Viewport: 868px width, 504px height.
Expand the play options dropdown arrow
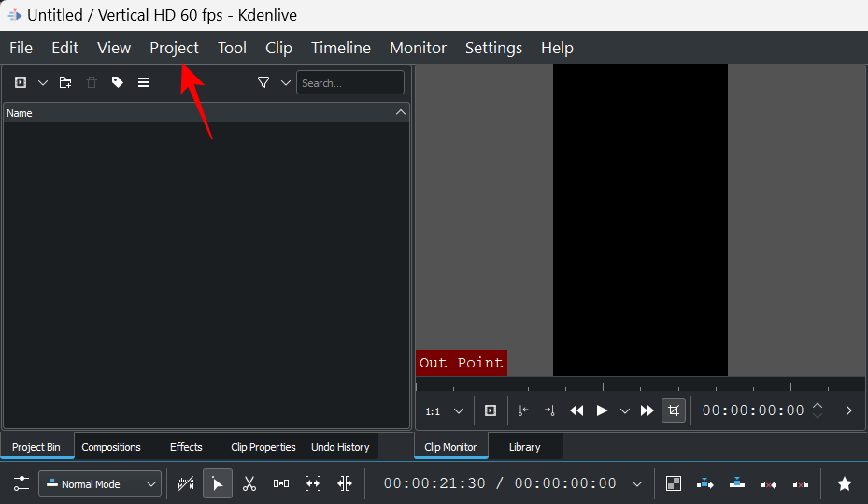(x=625, y=410)
